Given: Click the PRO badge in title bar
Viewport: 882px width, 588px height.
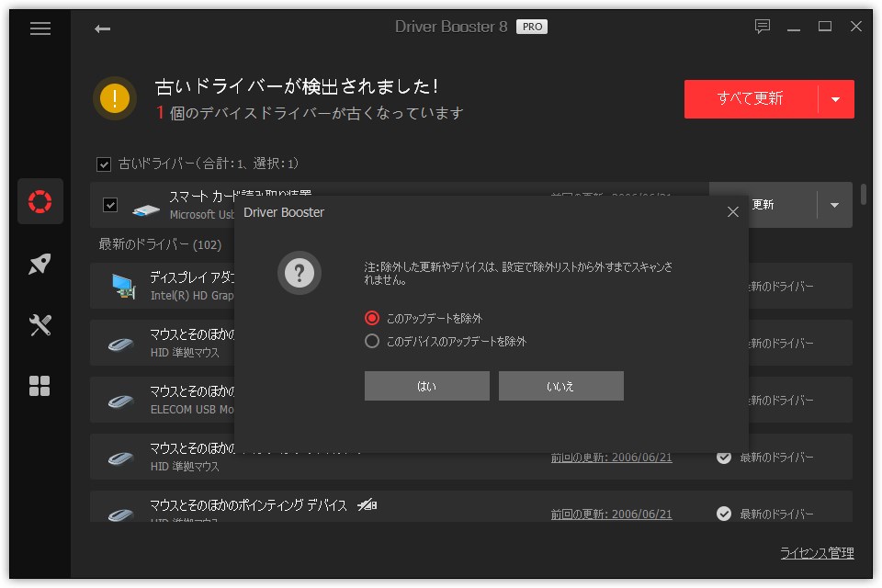Looking at the screenshot, I should tap(532, 27).
